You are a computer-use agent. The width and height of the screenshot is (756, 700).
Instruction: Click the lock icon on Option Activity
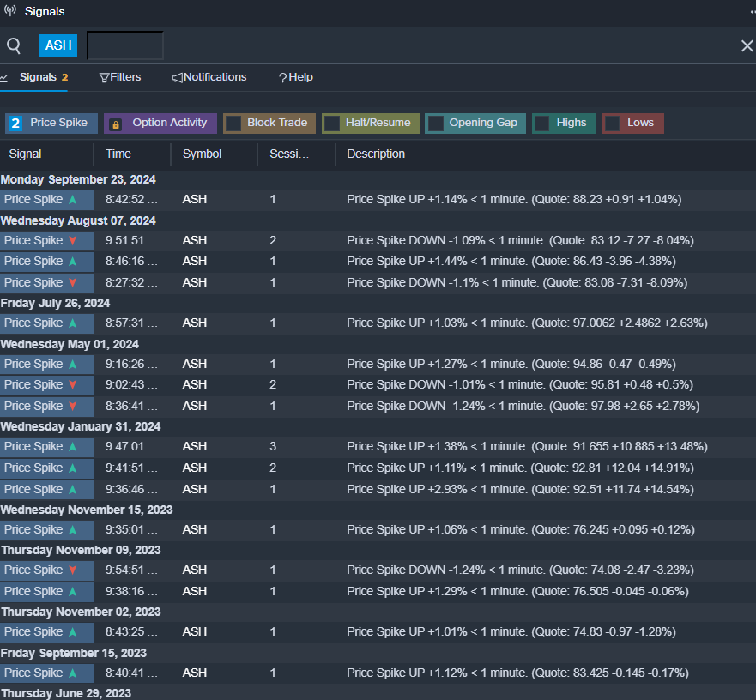point(116,124)
